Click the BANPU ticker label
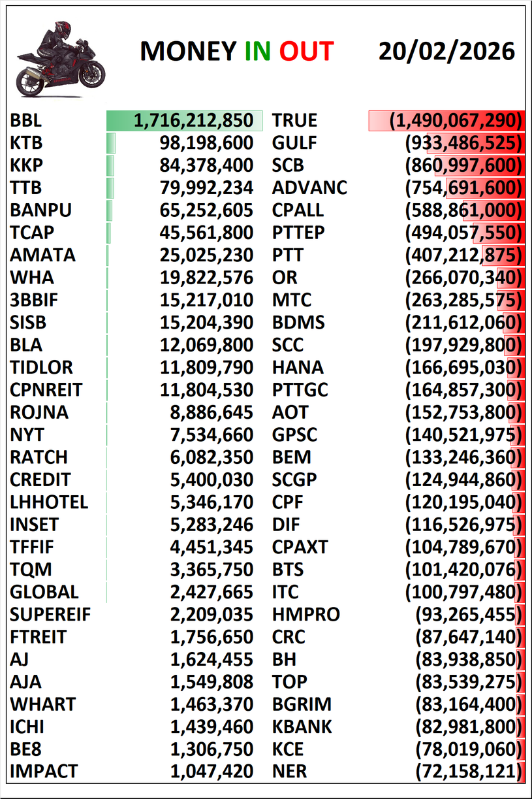Screen dimensions: 532x799 40,210
